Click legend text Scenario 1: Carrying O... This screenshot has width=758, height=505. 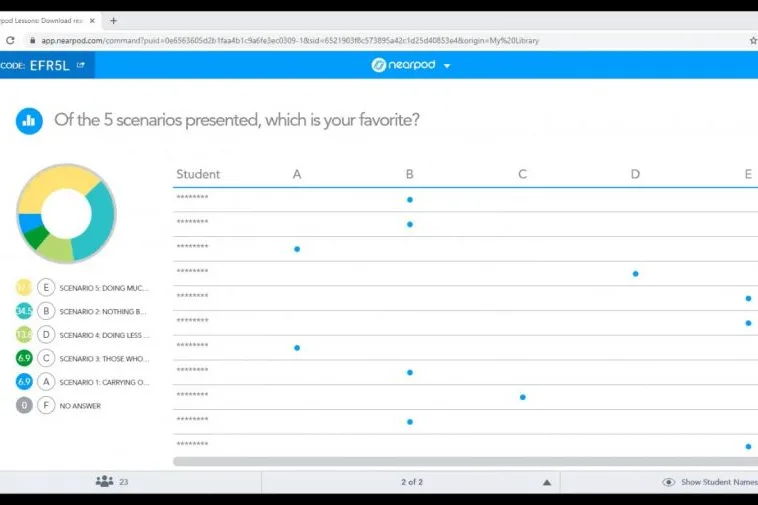point(104,382)
